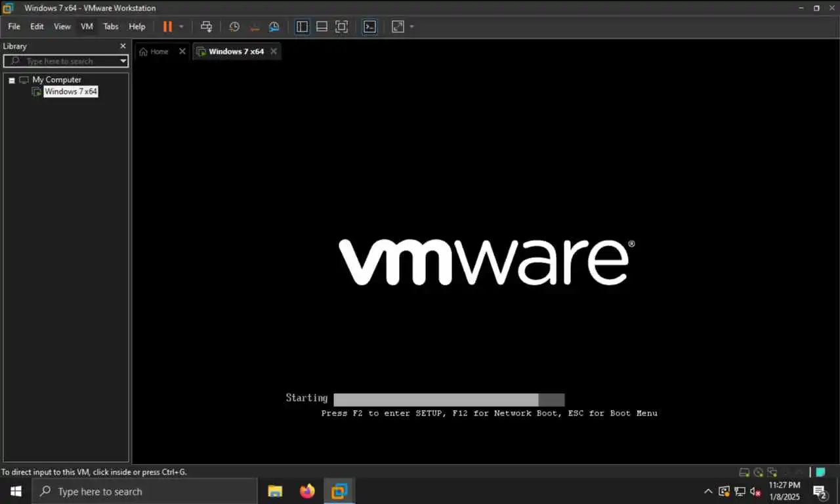Open the Edit menu
Image resolution: width=840 pixels, height=504 pixels.
click(x=37, y=27)
